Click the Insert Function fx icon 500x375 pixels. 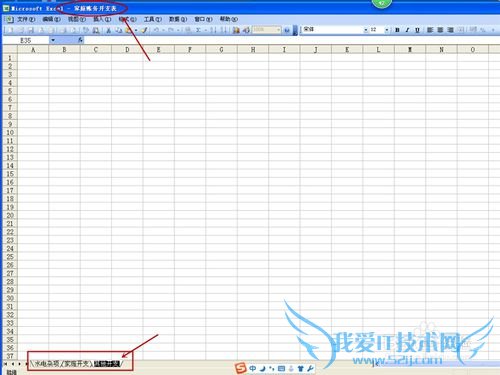[x=80, y=40]
